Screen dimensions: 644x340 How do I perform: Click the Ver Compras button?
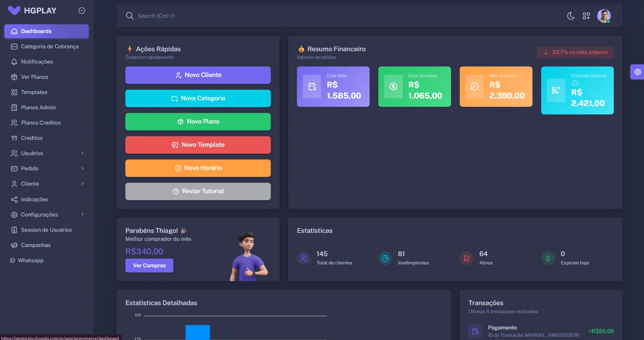coord(149,266)
